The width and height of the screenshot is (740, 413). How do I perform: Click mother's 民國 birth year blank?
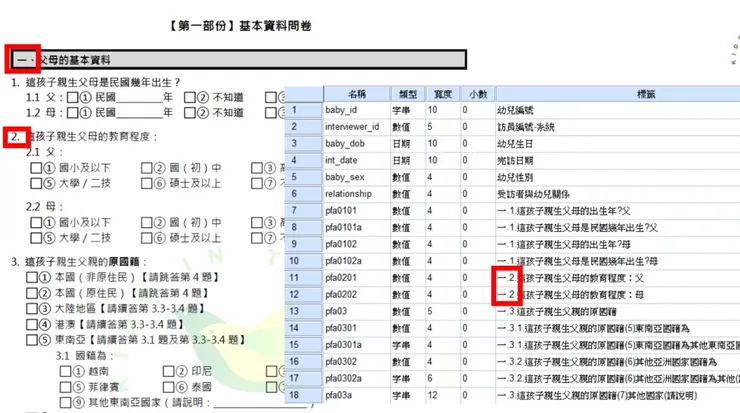(139, 114)
